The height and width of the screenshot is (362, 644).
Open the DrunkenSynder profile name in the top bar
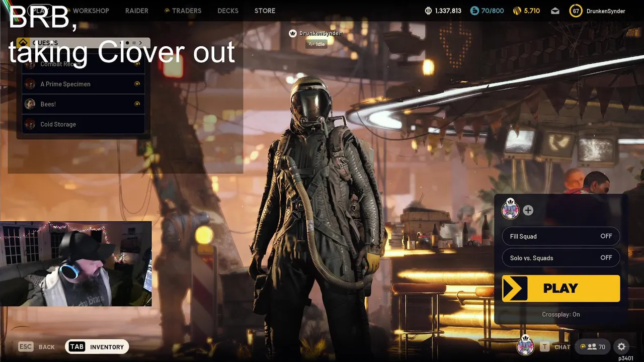click(x=606, y=11)
